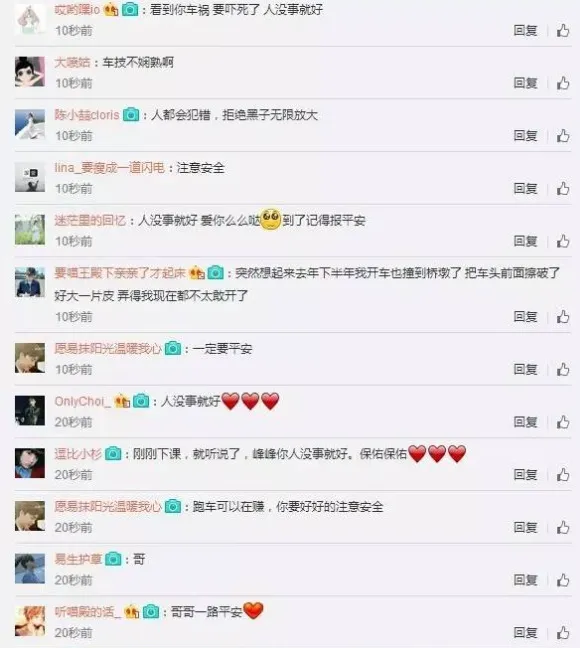Screen dimensions: 580x648
Task: Click 大喷菇's avatar thumbnail
Action: click(x=30, y=72)
